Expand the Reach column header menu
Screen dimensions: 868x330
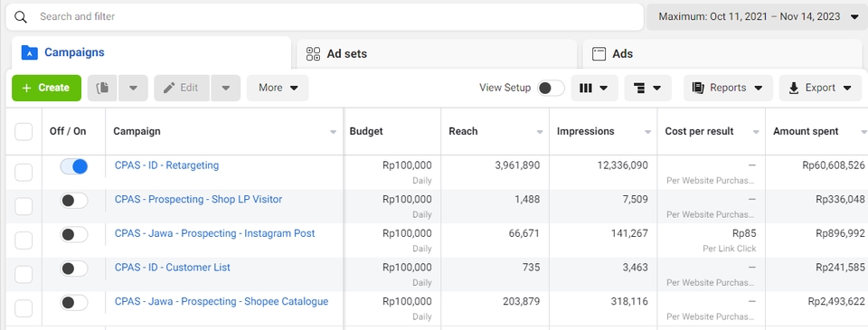click(540, 132)
